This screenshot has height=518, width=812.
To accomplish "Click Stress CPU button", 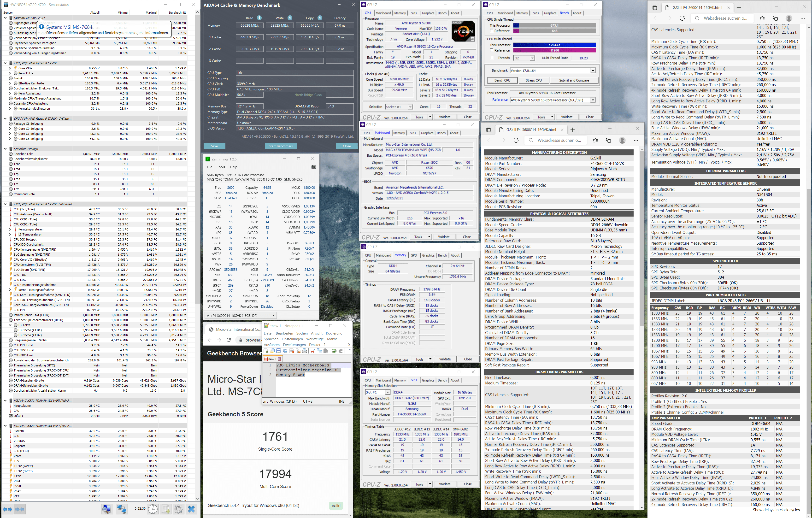I will 534,80.
